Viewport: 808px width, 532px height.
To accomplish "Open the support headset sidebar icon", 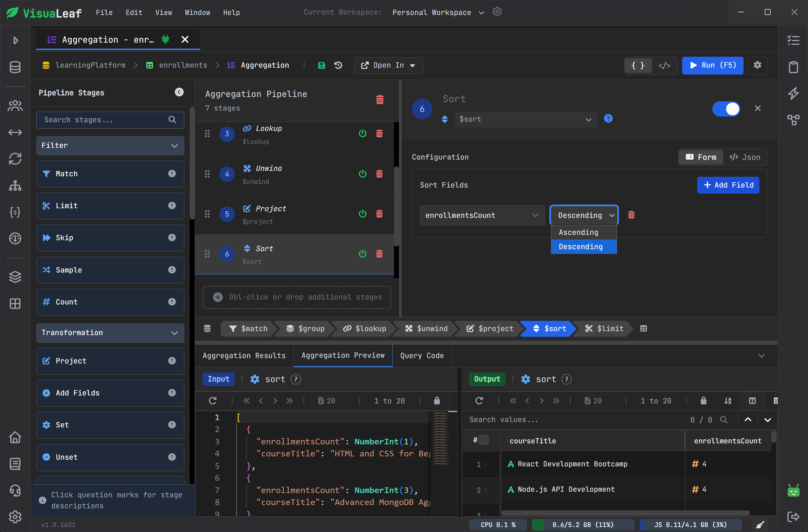I will tap(15, 490).
